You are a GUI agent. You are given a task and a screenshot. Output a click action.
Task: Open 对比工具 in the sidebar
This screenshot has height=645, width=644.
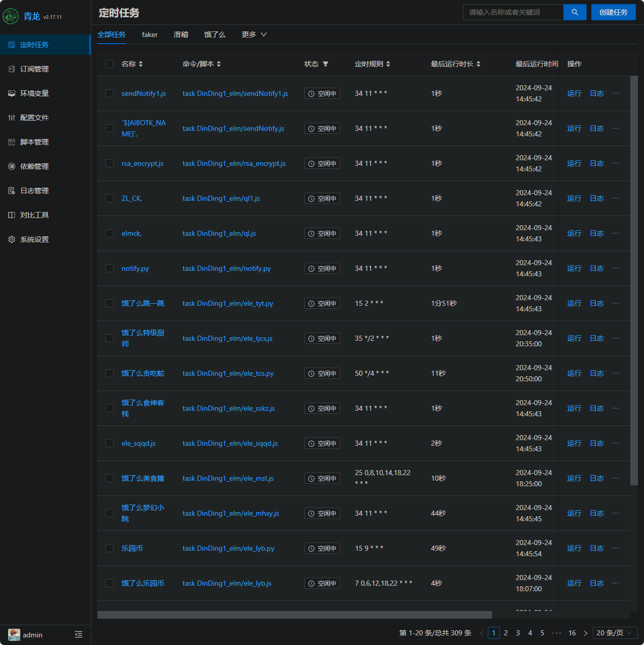pos(34,215)
